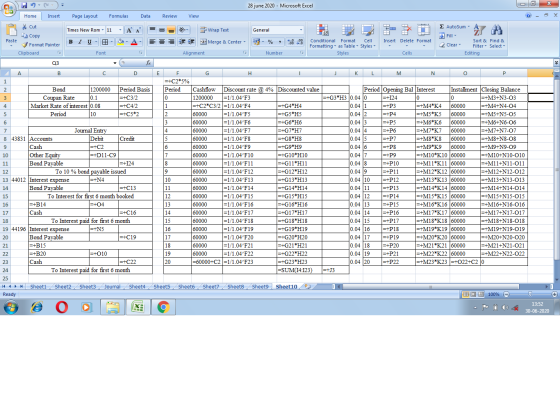
Task: Open the Formulas ribbon tab
Action: tap(119, 16)
